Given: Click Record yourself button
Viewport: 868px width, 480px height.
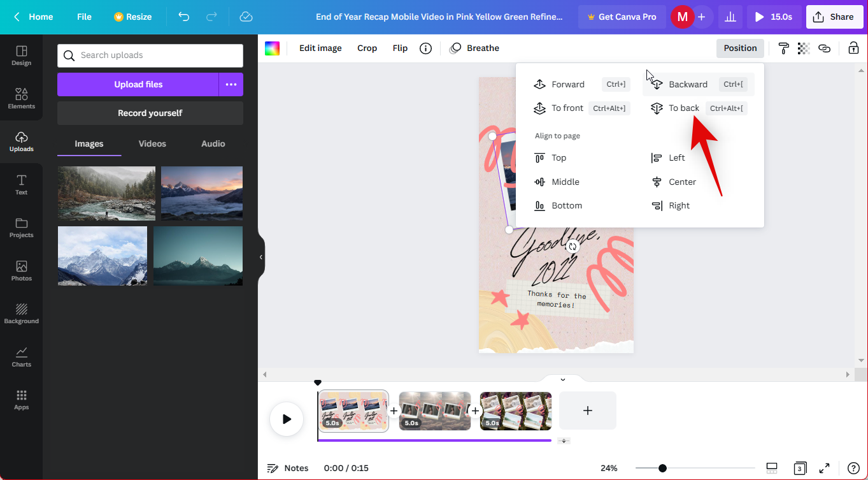Looking at the screenshot, I should click(x=150, y=113).
